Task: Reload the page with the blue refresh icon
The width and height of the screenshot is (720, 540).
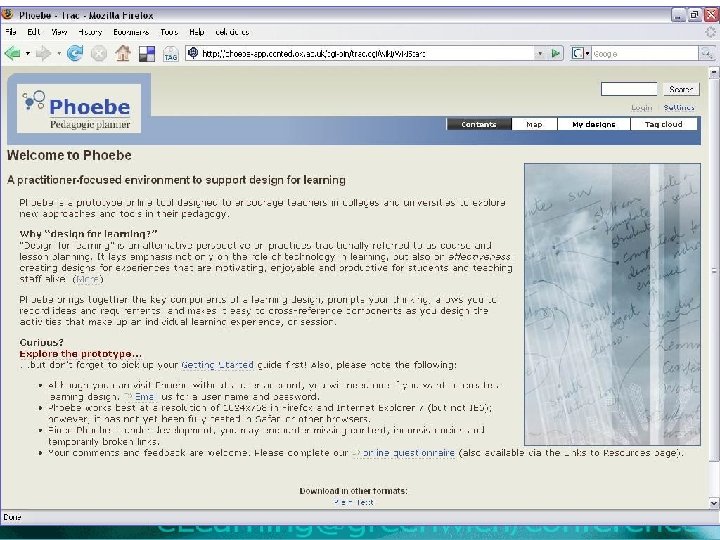Action: click(75, 54)
